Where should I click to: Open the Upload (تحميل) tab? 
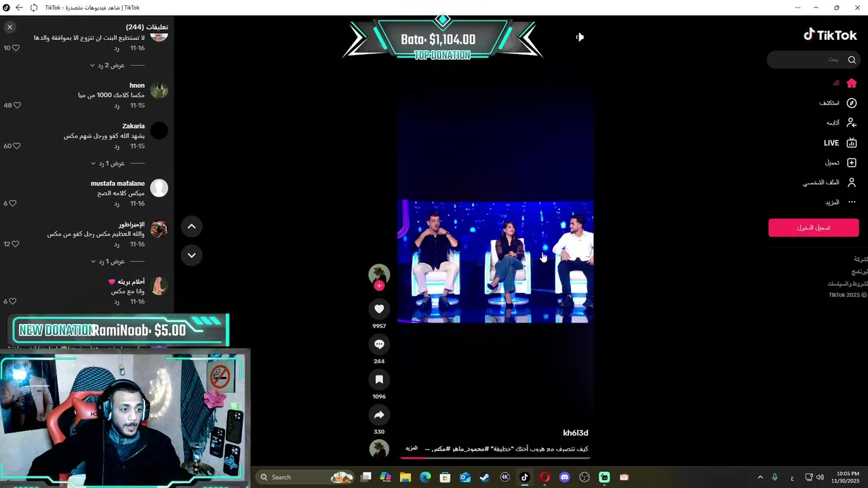841,163
